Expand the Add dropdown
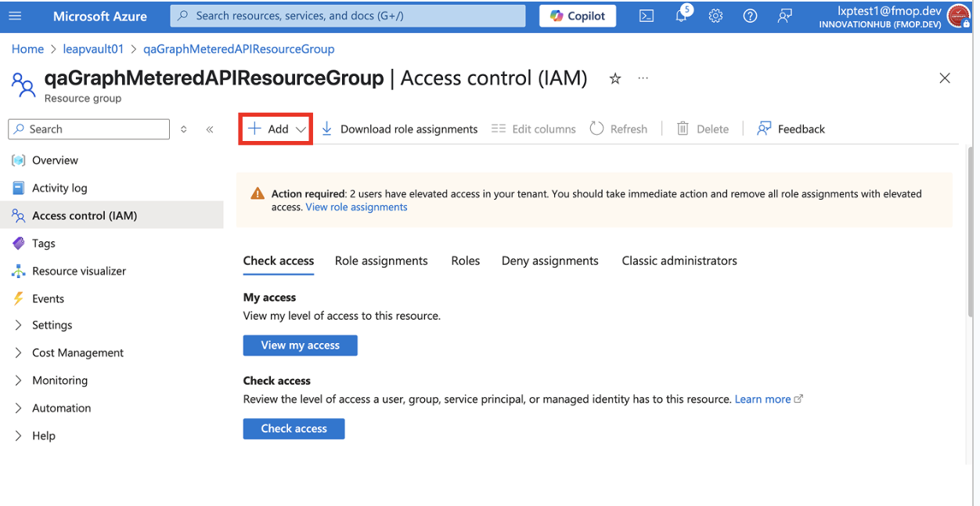Viewport: 980px width, 506px height. [x=276, y=129]
